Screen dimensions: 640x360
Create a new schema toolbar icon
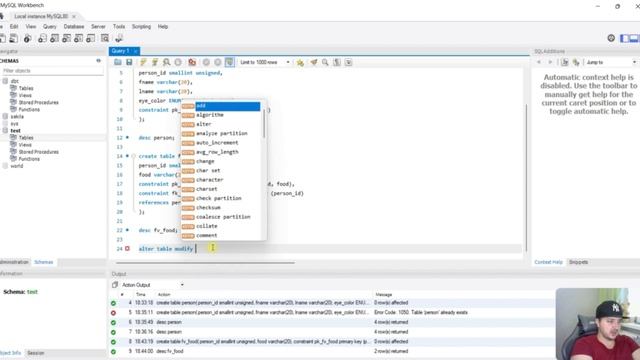pyautogui.click(x=42, y=38)
